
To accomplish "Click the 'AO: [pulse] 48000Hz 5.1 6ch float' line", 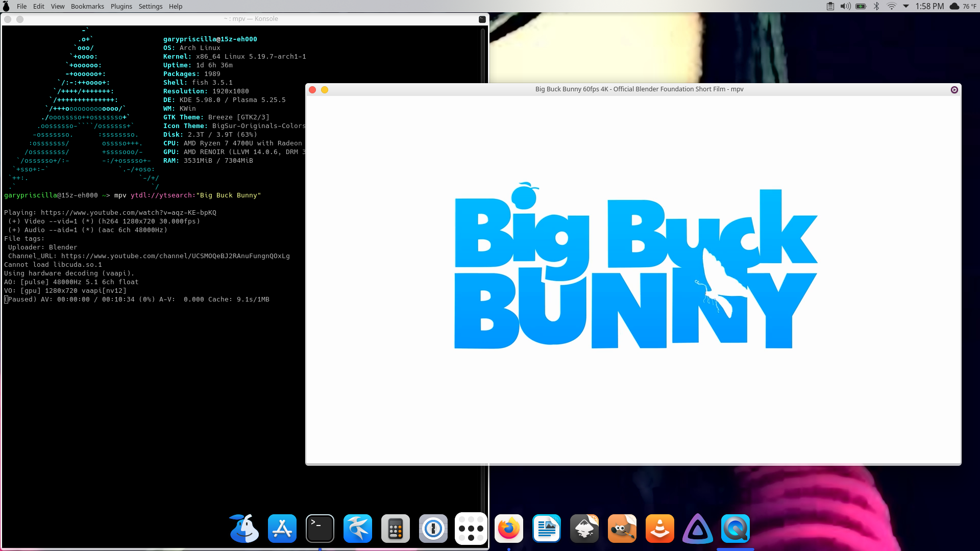I will point(71,282).
